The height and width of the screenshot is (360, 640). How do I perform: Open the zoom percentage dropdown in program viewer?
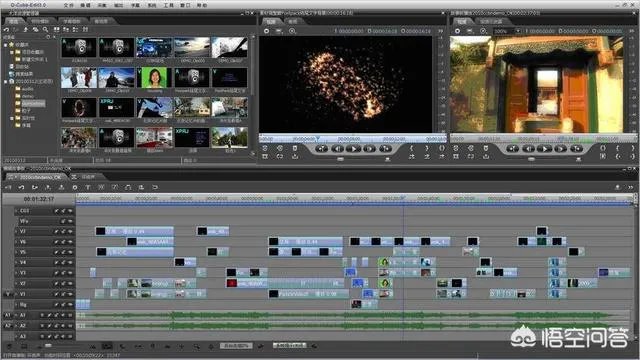pyautogui.click(x=518, y=31)
